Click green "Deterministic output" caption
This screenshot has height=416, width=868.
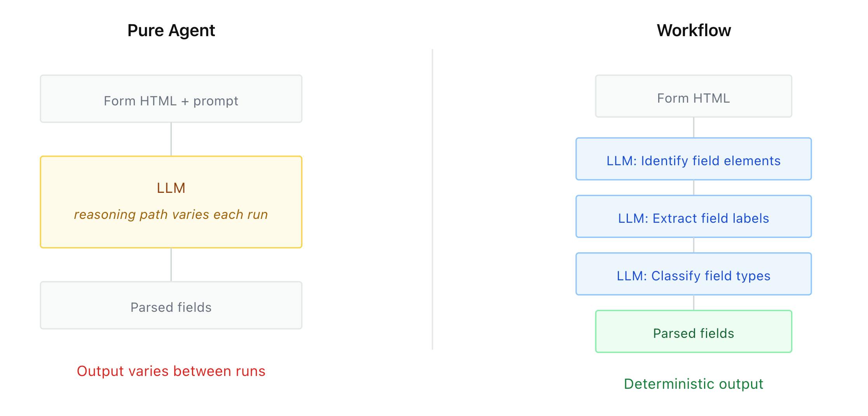[x=694, y=384]
